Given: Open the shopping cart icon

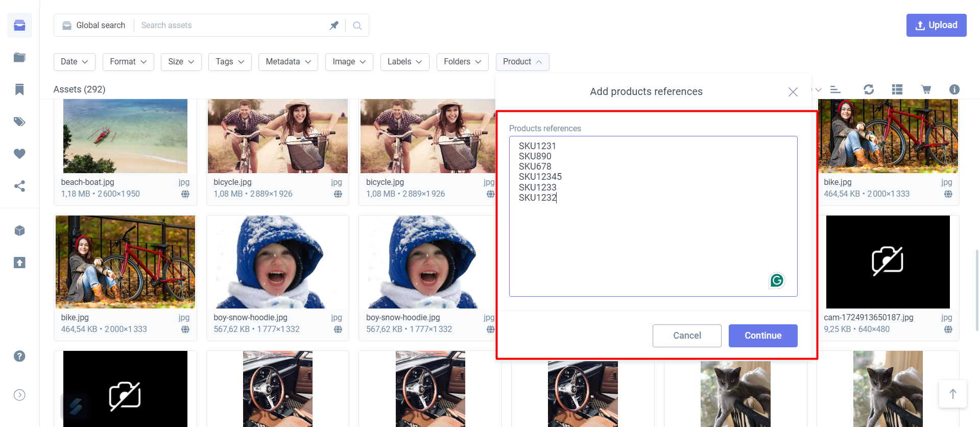Looking at the screenshot, I should (926, 90).
